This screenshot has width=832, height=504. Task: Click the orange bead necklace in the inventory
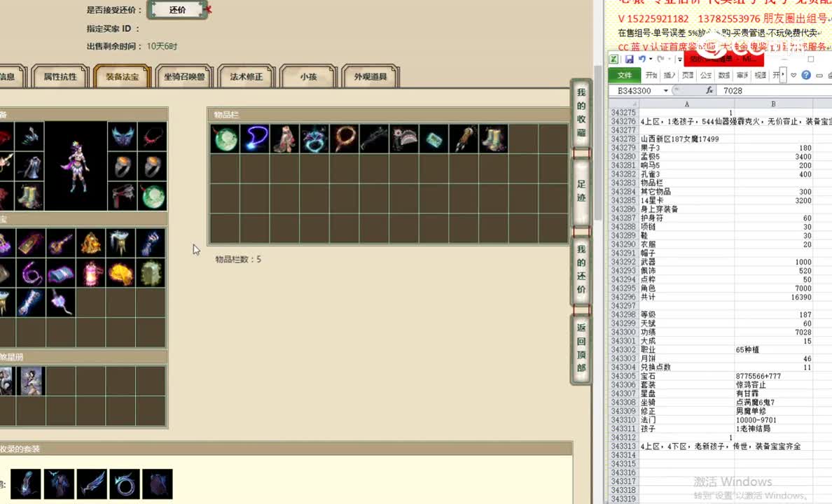[x=345, y=139]
